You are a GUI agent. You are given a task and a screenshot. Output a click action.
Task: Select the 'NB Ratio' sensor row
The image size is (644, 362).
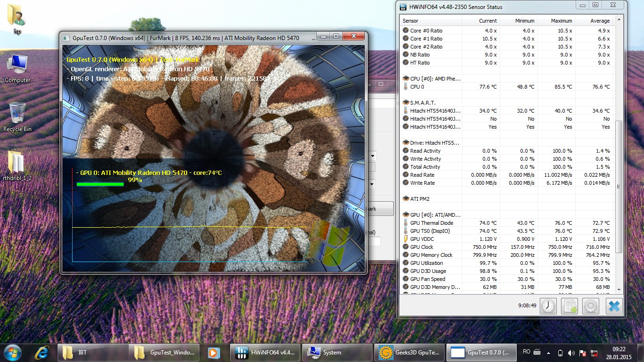(506, 55)
